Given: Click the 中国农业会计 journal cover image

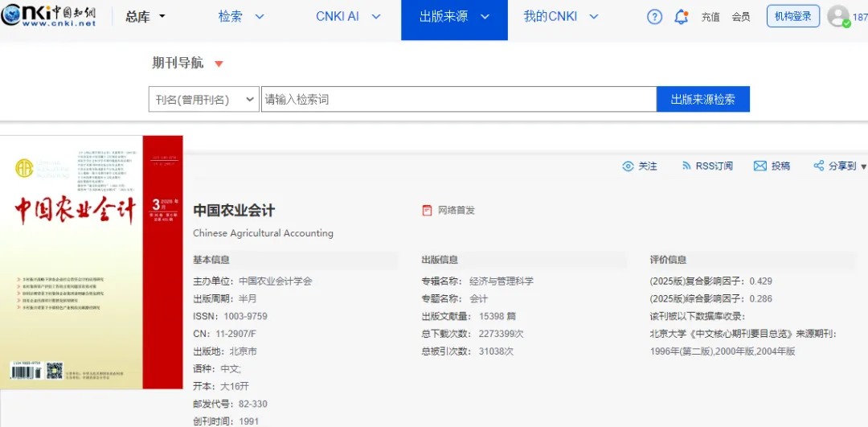Looking at the screenshot, I should (92, 262).
